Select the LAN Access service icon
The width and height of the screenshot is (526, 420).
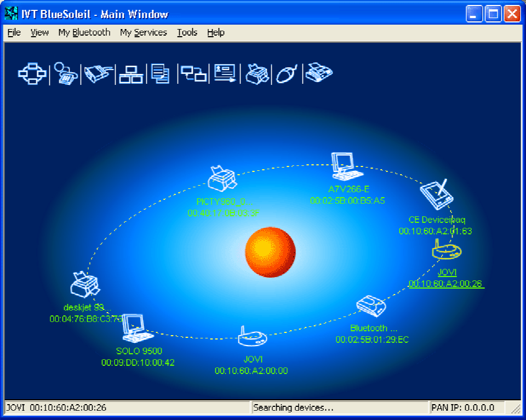[131, 74]
